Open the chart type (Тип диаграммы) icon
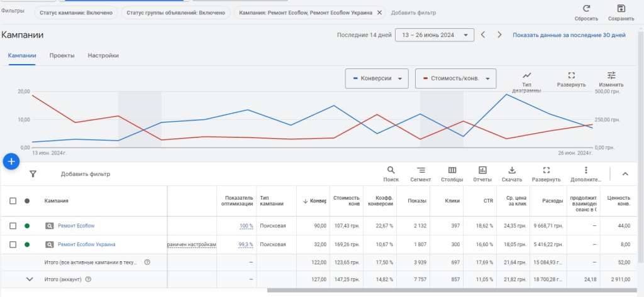Image resolution: width=644 pixels, height=297 pixels. [x=526, y=75]
